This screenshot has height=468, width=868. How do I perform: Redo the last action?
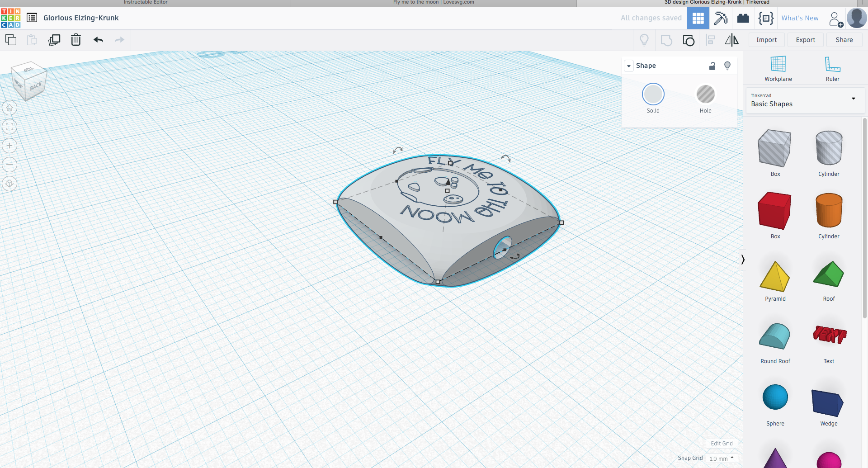coord(119,40)
